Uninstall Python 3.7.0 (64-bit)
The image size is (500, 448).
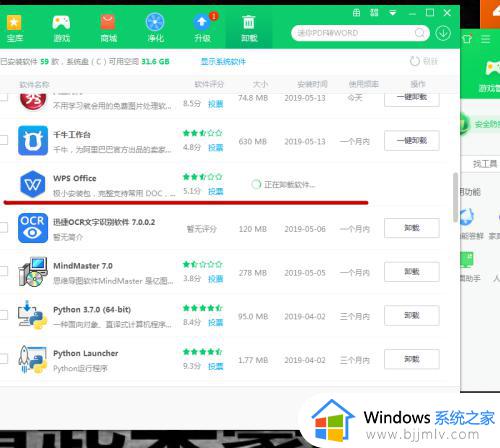click(x=412, y=315)
